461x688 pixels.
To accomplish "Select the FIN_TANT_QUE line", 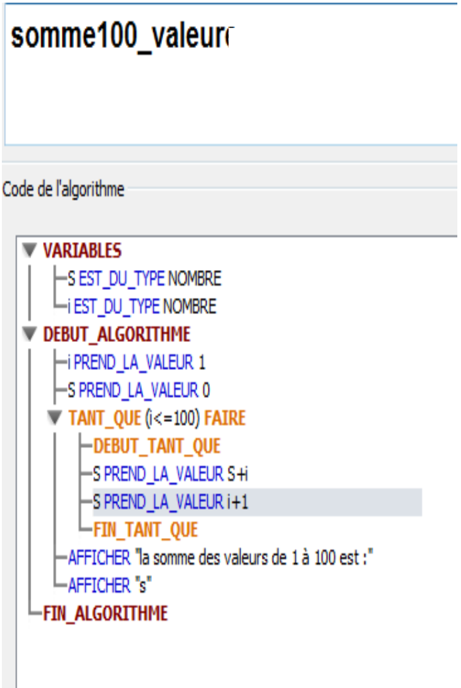I will [145, 530].
